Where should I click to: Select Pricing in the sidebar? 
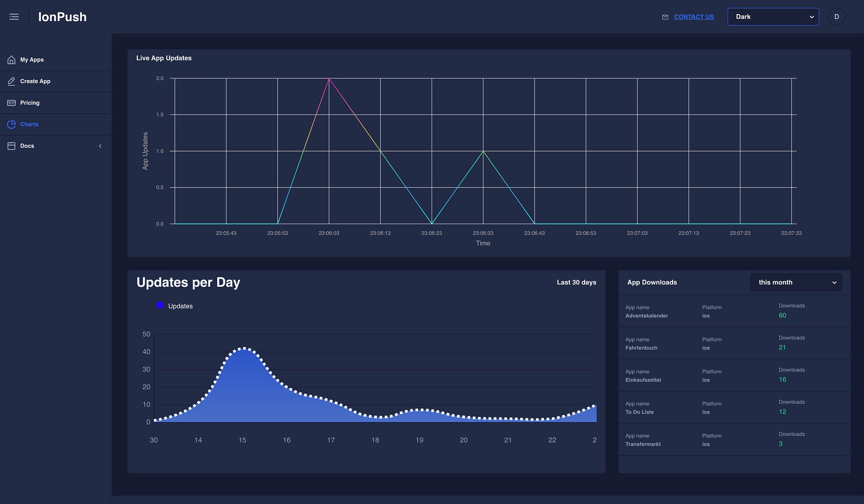[x=55, y=103]
